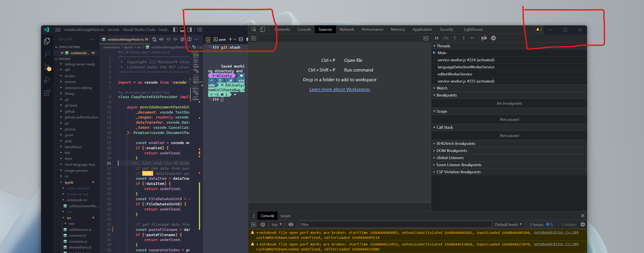Image resolution: width=644 pixels, height=253 pixels.
Task: Open the Issues drawer tab
Action: 285,216
